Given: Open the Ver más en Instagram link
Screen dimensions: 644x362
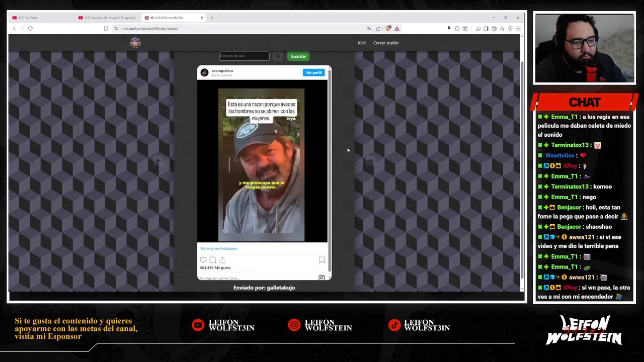Looking at the screenshot, I should tap(219, 248).
